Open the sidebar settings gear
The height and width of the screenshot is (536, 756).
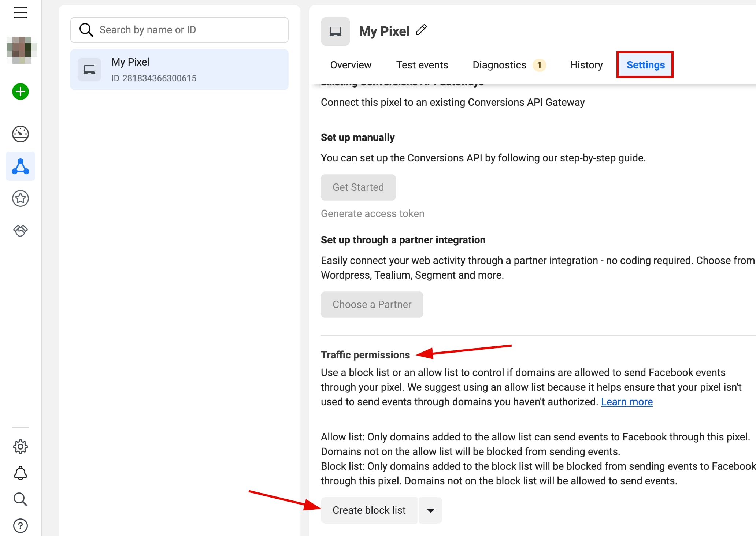[21, 446]
